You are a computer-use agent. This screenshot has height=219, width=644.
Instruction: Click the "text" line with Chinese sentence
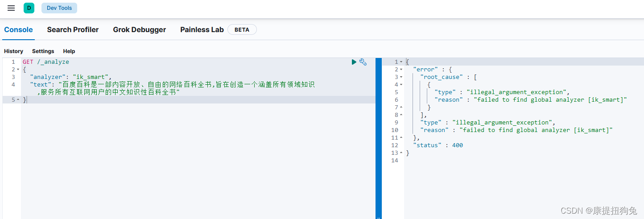pos(172,88)
